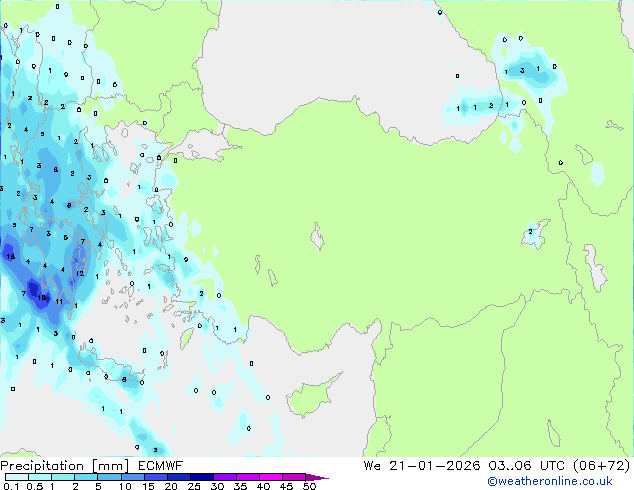Click the 45–50 mm legend color swatch

(294, 477)
